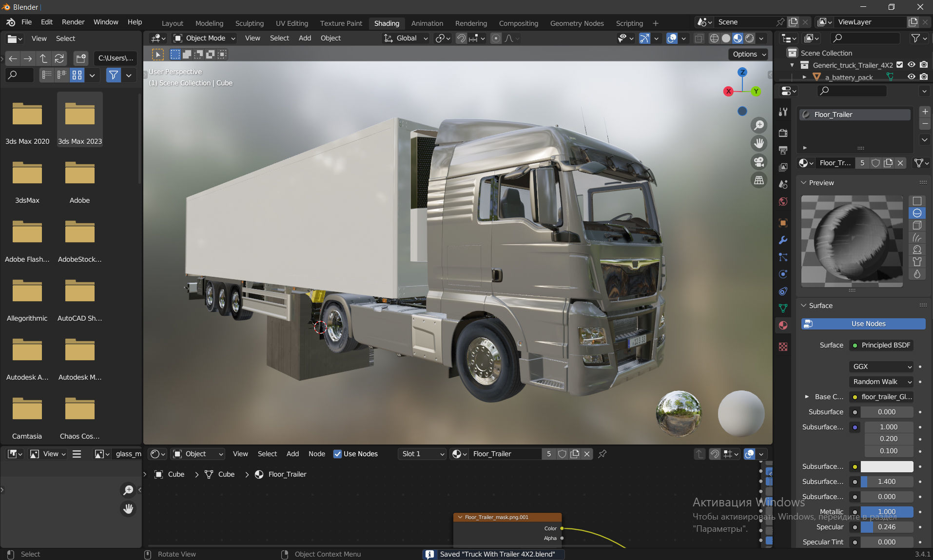Uncheck Use Nodes in node editor
Viewport: 933px width, 560px height.
(337, 454)
